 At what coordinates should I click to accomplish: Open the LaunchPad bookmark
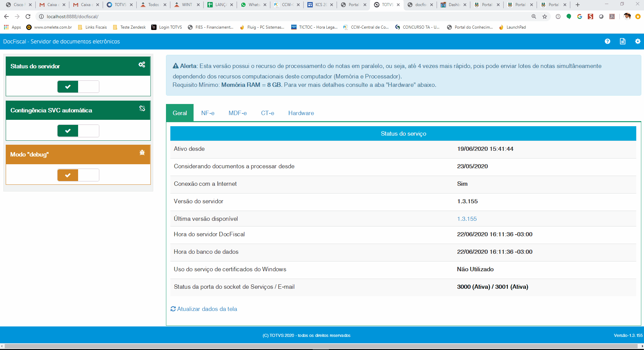(512, 27)
